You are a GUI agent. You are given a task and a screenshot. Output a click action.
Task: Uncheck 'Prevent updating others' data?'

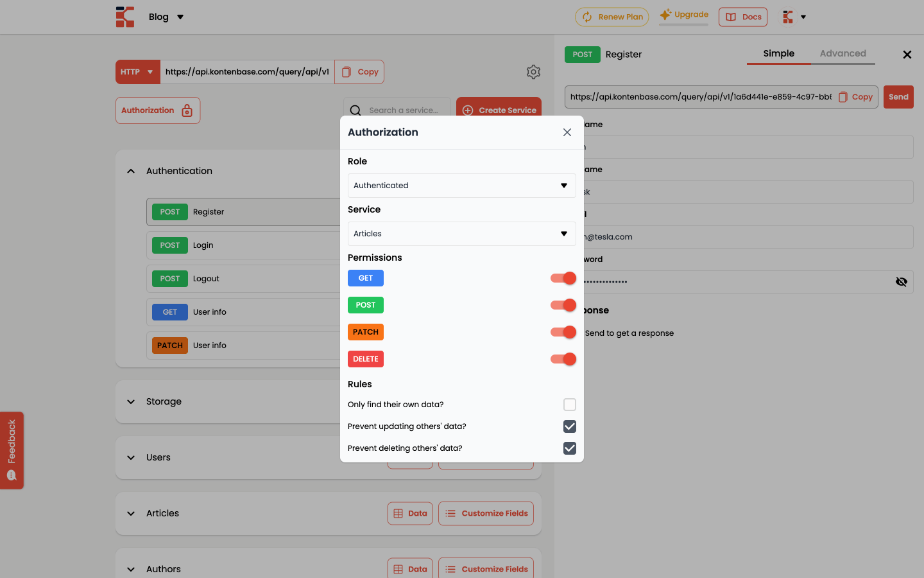(569, 426)
